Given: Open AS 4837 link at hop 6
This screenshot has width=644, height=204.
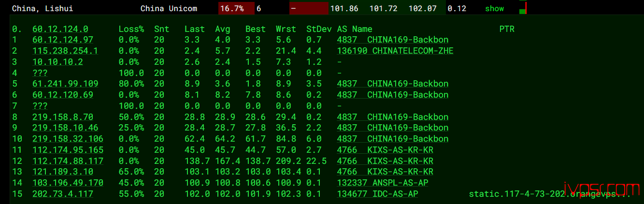Looking at the screenshot, I should [393, 95].
